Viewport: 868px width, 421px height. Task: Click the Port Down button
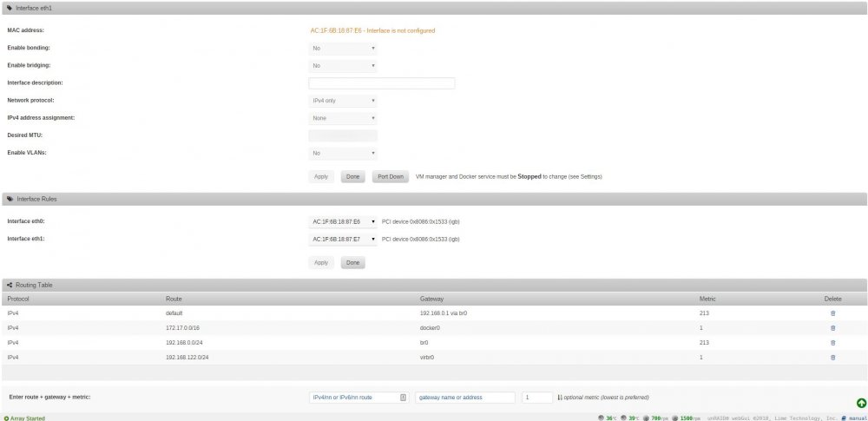(391, 177)
